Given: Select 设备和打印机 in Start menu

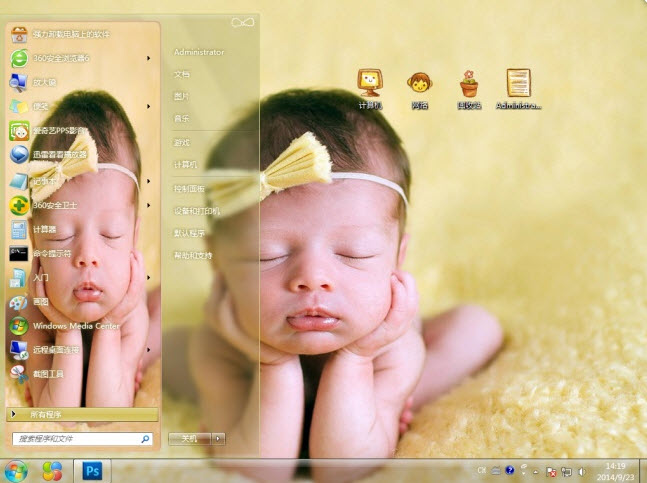Looking at the screenshot, I should click(x=197, y=211).
